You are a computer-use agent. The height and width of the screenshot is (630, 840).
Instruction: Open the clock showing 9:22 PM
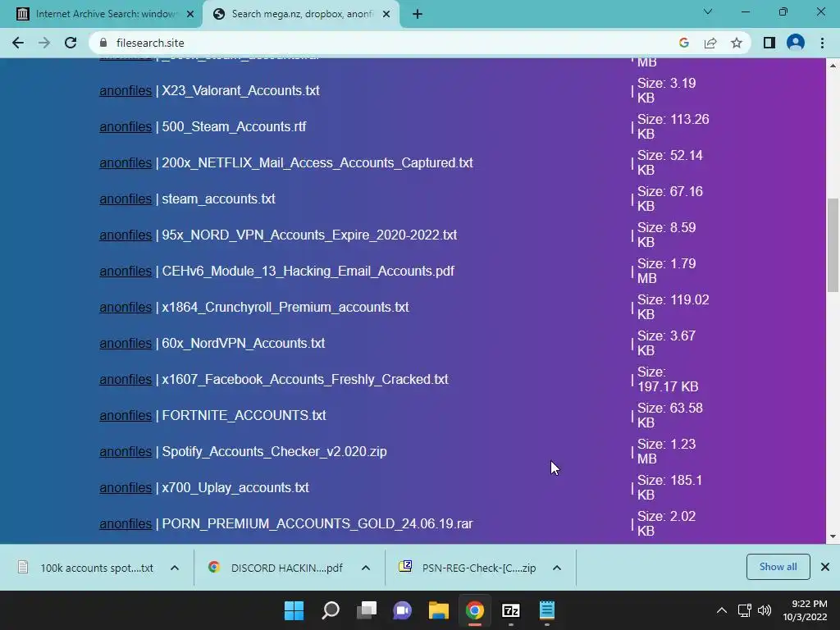click(x=806, y=610)
